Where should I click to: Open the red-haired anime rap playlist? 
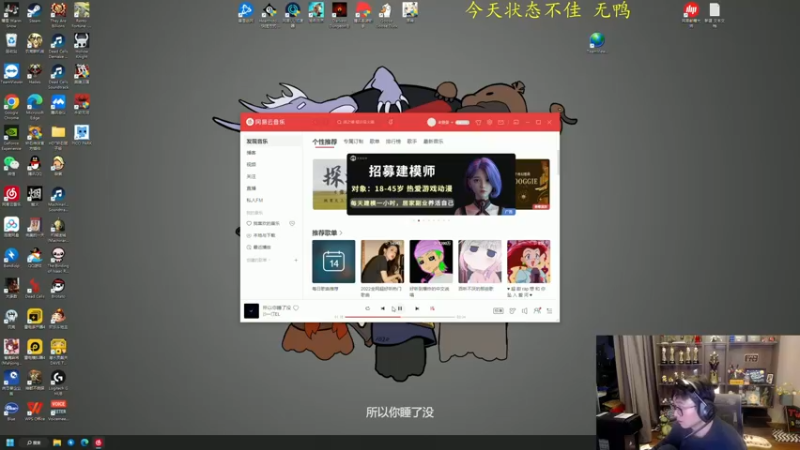(529, 262)
